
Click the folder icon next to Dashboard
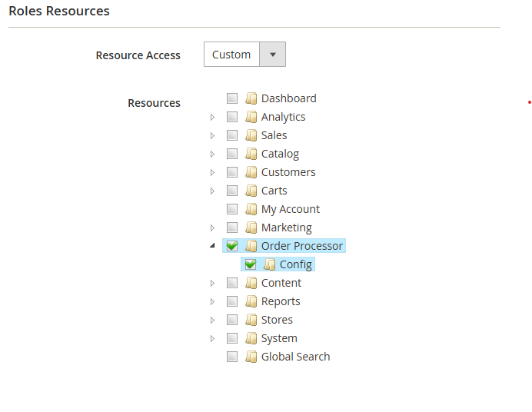coord(251,98)
